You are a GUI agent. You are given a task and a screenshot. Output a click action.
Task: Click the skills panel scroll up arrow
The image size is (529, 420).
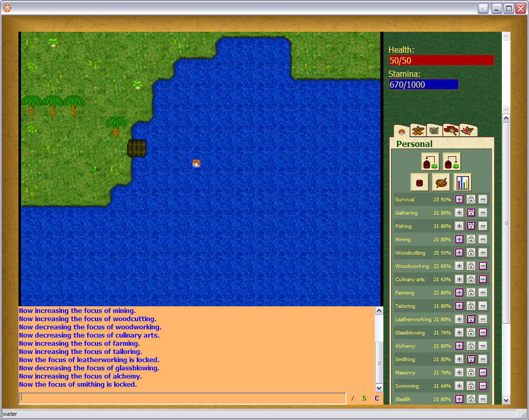(x=506, y=118)
